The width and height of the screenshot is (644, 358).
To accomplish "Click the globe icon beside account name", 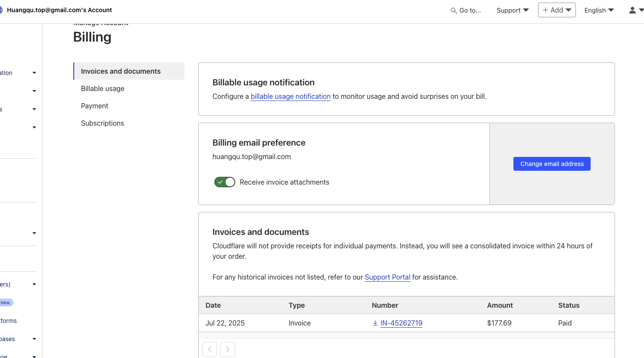I will click(x=1, y=10).
